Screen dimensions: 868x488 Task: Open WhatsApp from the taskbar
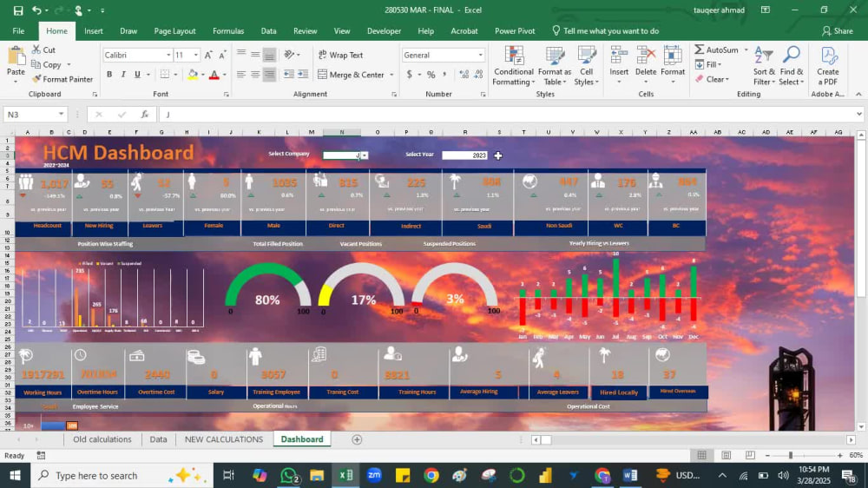(x=288, y=475)
